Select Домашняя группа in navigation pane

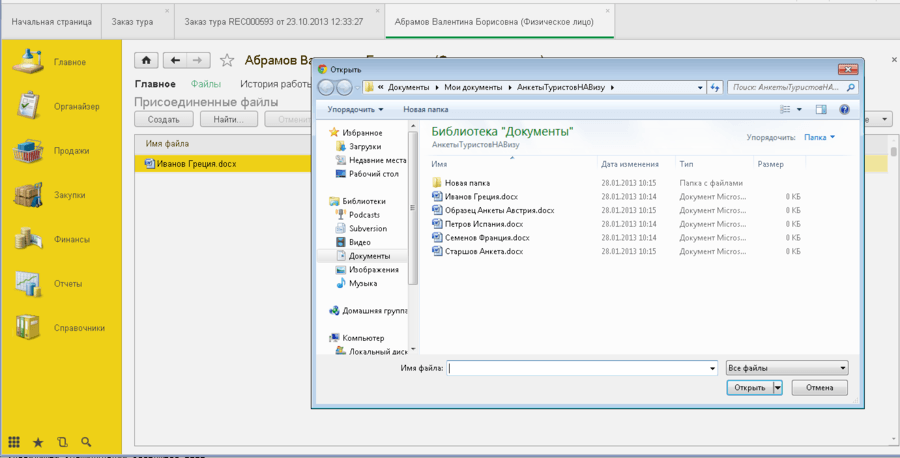pyautogui.click(x=367, y=311)
